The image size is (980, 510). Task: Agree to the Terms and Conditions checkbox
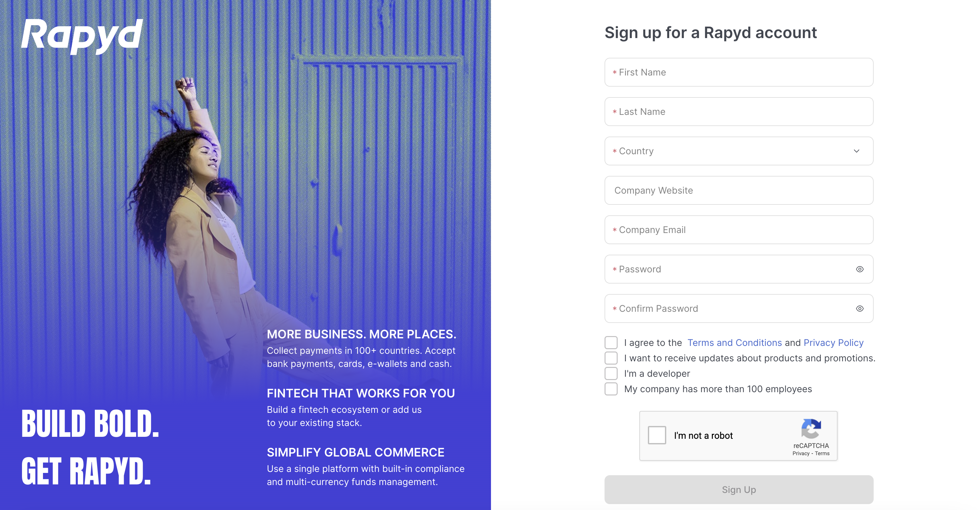(611, 342)
